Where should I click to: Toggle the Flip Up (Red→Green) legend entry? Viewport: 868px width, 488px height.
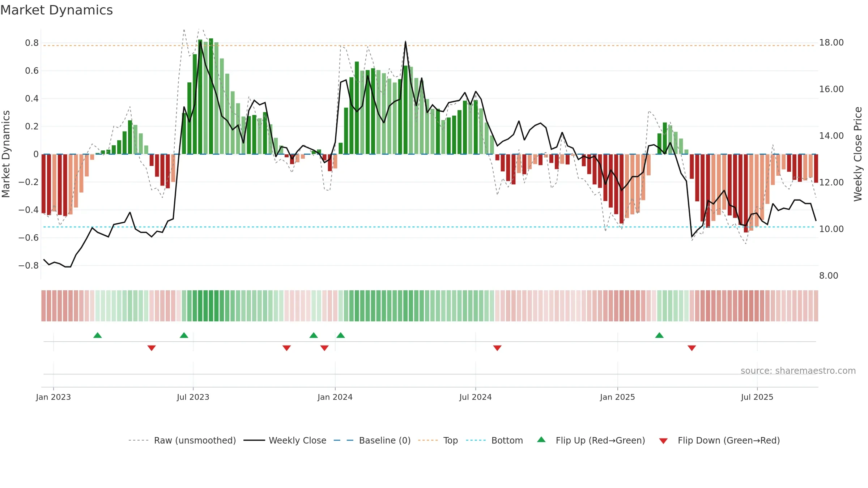(x=591, y=440)
